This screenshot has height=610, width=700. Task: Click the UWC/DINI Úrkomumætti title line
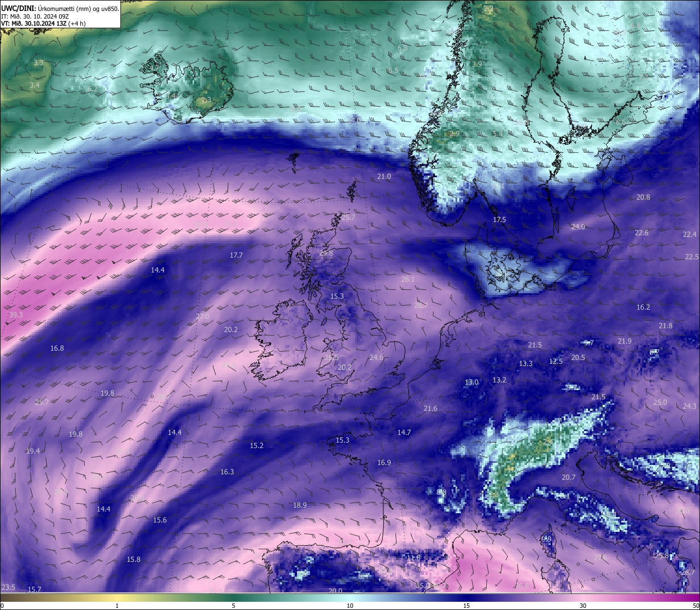tap(60, 8)
